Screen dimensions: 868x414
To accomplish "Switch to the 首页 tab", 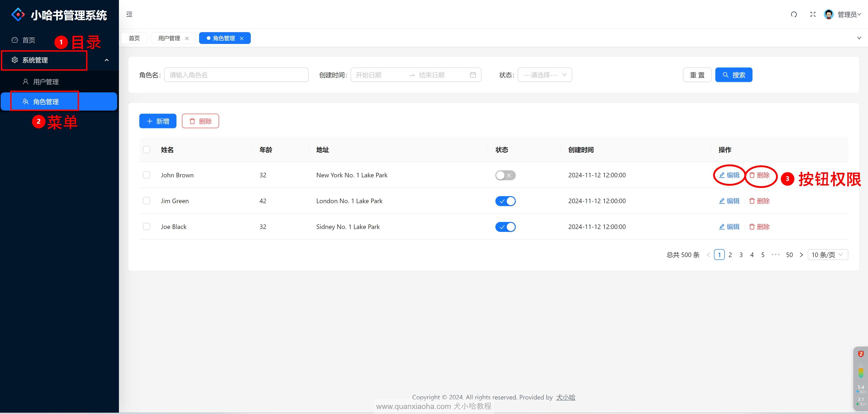I will click(x=134, y=39).
